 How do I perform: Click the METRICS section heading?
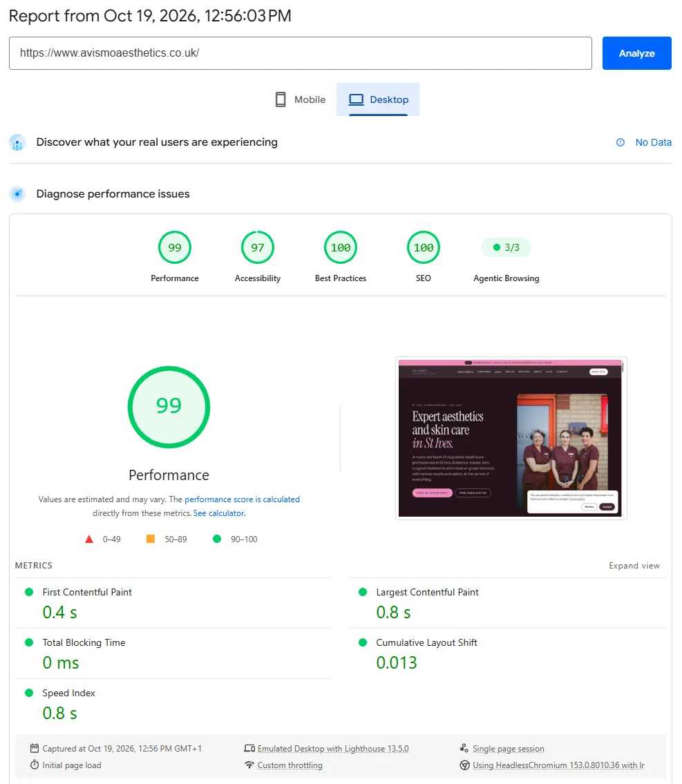(x=33, y=566)
